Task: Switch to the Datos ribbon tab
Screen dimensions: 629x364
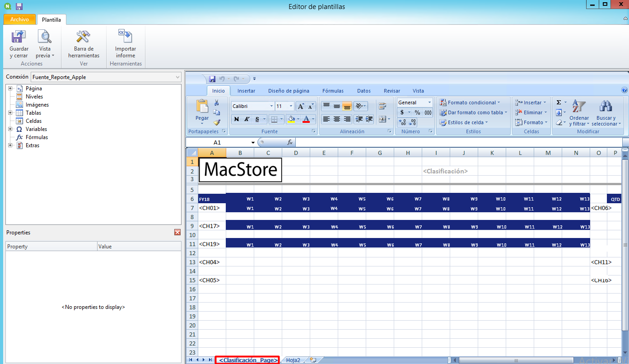Action: pyautogui.click(x=364, y=91)
